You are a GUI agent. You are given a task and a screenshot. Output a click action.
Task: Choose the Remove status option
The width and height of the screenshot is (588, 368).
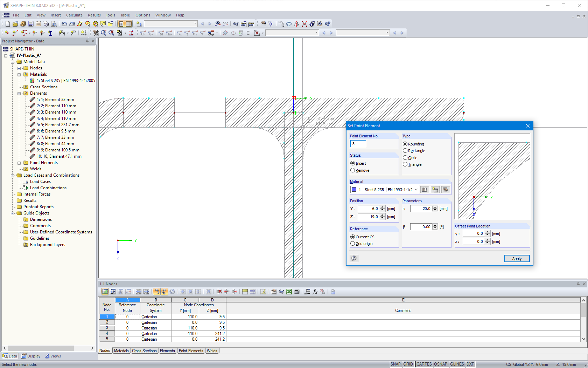point(353,170)
